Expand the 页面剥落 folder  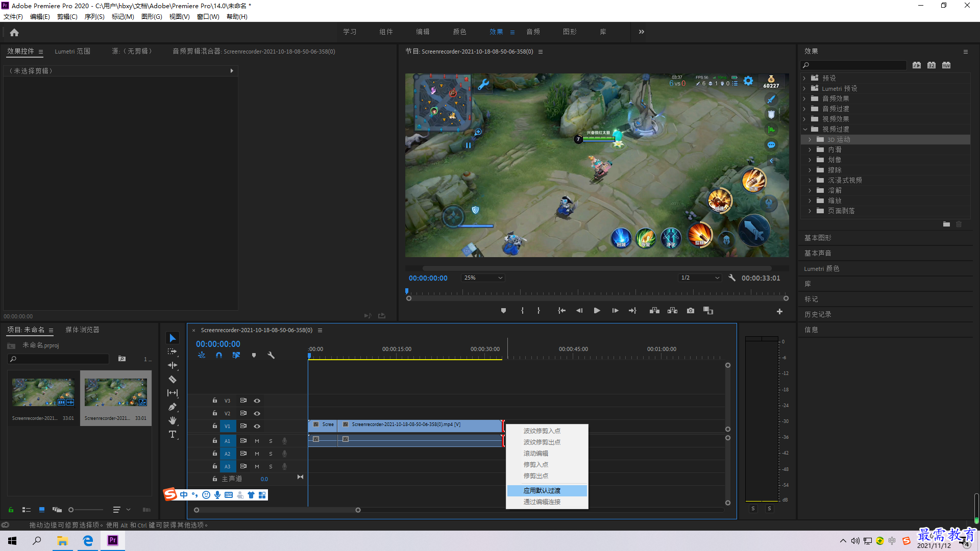810,211
